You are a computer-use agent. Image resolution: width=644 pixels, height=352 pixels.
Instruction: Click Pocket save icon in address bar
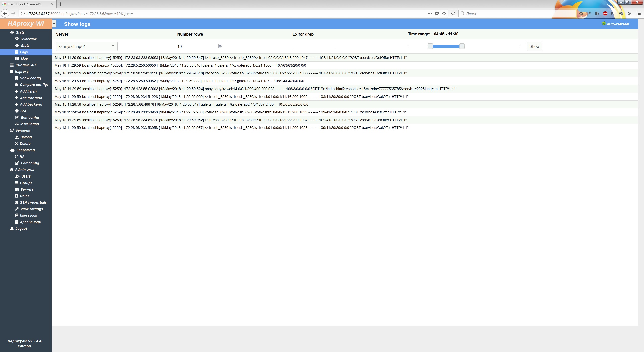tap(437, 13)
